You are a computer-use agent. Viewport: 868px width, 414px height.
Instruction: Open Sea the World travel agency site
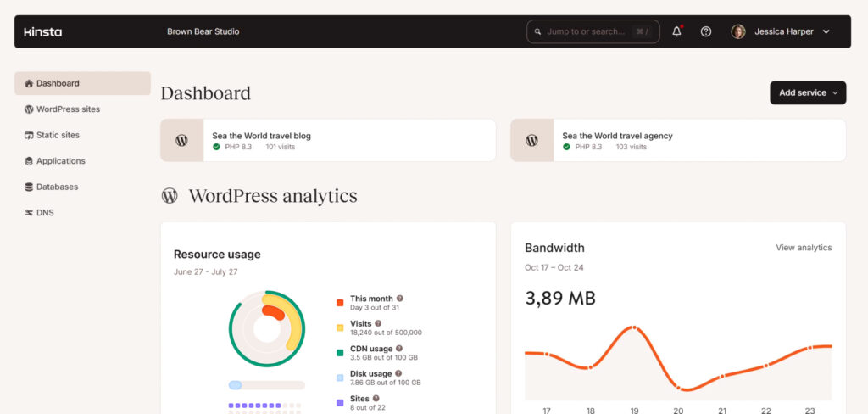click(x=617, y=136)
